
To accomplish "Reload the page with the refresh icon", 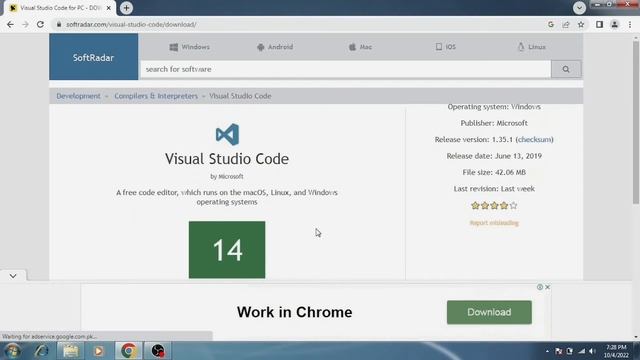I will click(40, 24).
